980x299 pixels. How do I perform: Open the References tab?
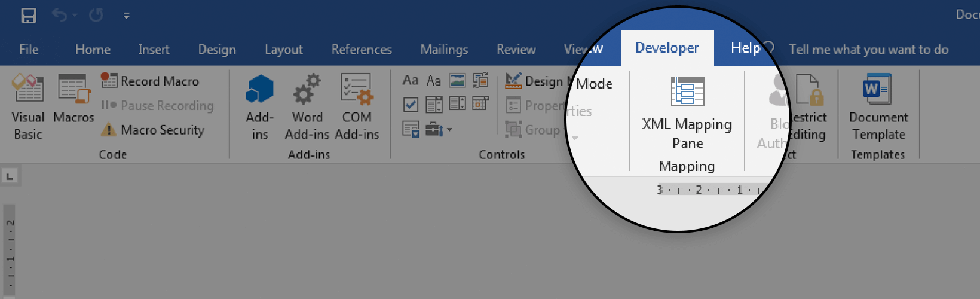click(362, 50)
